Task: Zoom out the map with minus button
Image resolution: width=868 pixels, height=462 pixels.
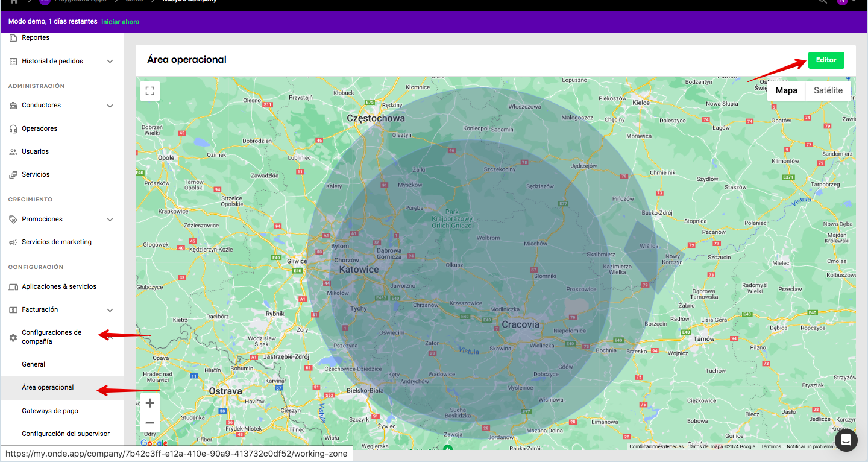Action: (150, 423)
